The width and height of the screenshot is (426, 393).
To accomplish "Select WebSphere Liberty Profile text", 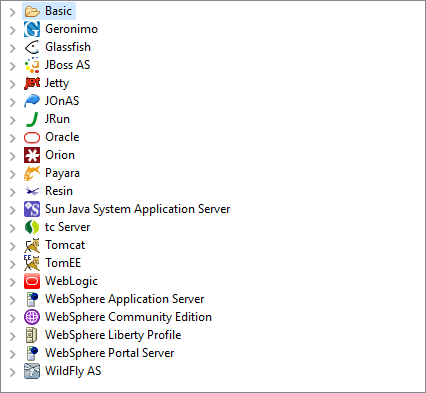I will pos(113,335).
